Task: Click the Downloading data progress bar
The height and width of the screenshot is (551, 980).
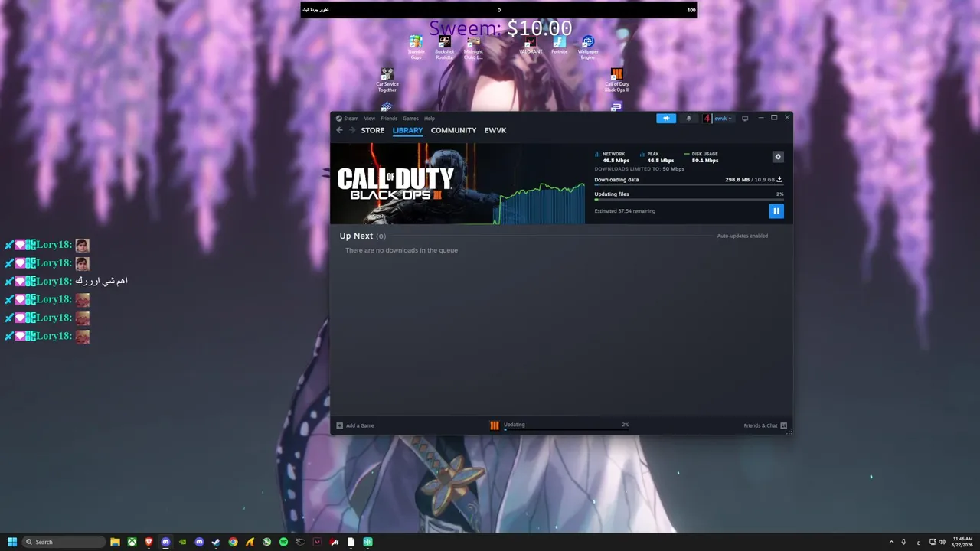Action: [x=689, y=185]
